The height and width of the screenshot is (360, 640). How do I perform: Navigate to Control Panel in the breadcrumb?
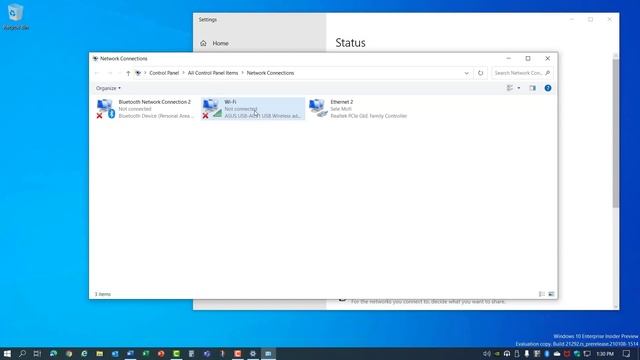click(x=164, y=73)
